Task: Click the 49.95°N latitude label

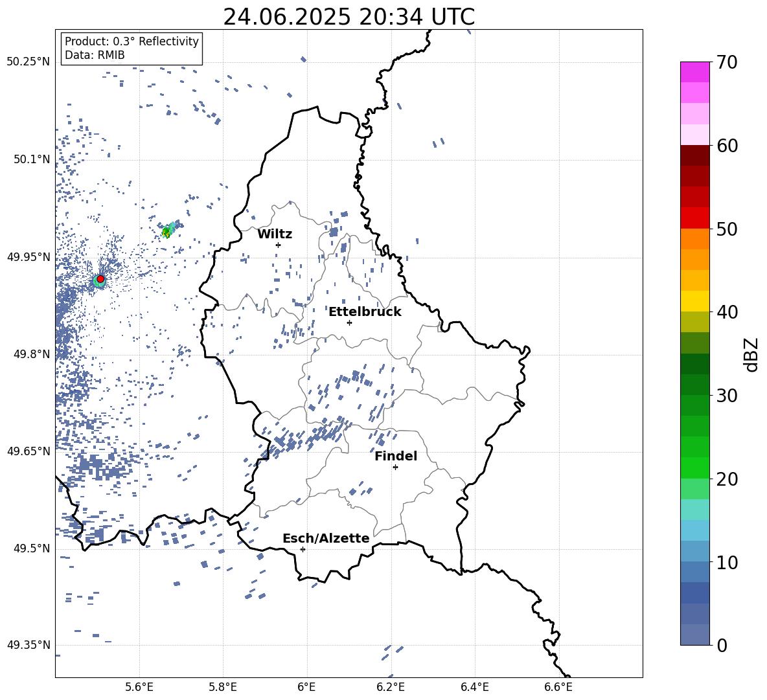Action: 29,256
